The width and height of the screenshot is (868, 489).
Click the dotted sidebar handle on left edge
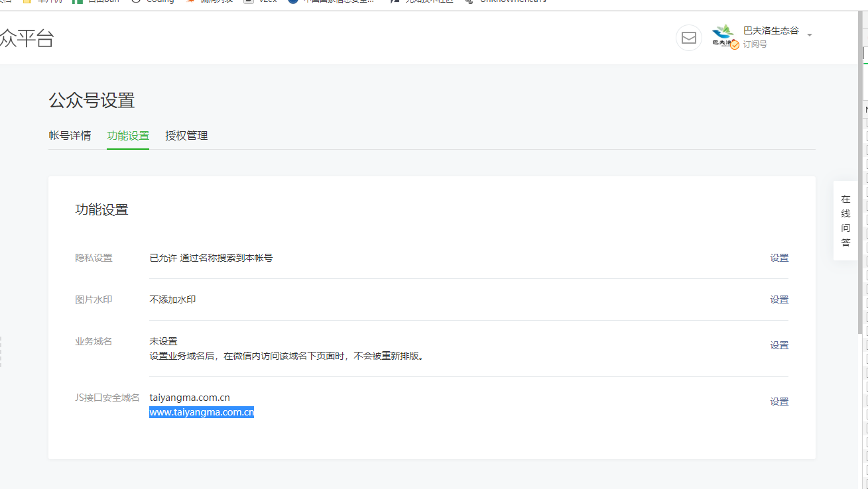[1, 351]
